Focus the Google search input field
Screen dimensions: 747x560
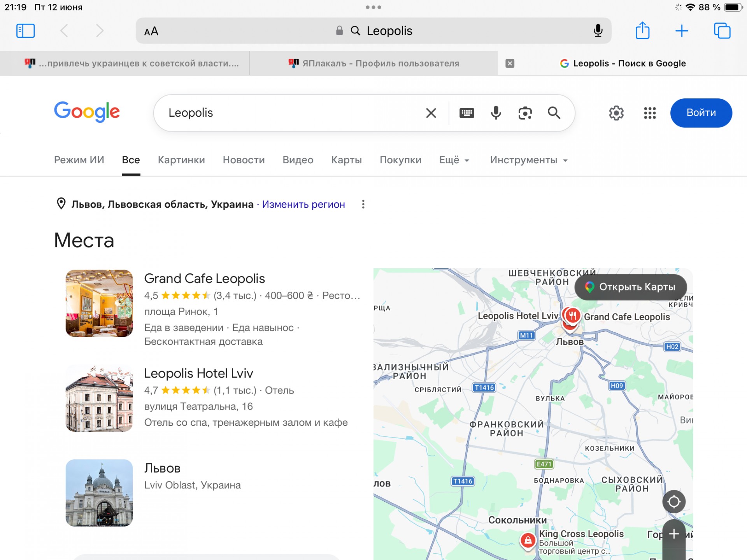292,113
